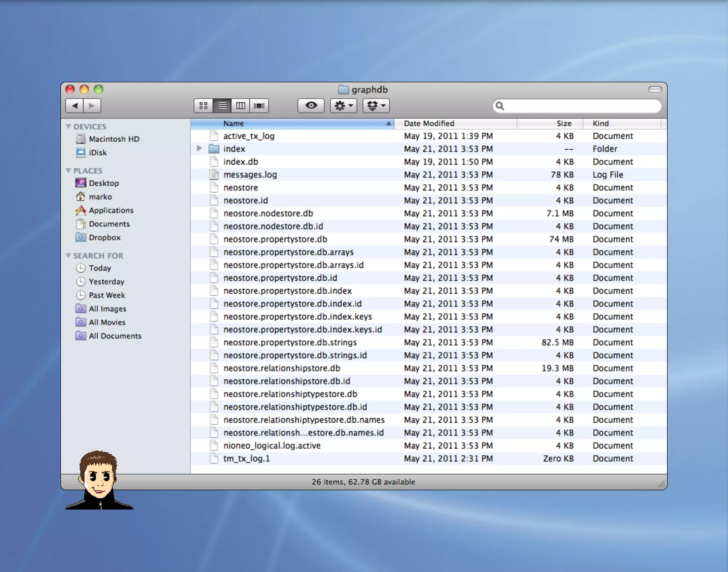Go back with the left arrow button
The height and width of the screenshot is (572, 728).
[x=75, y=106]
